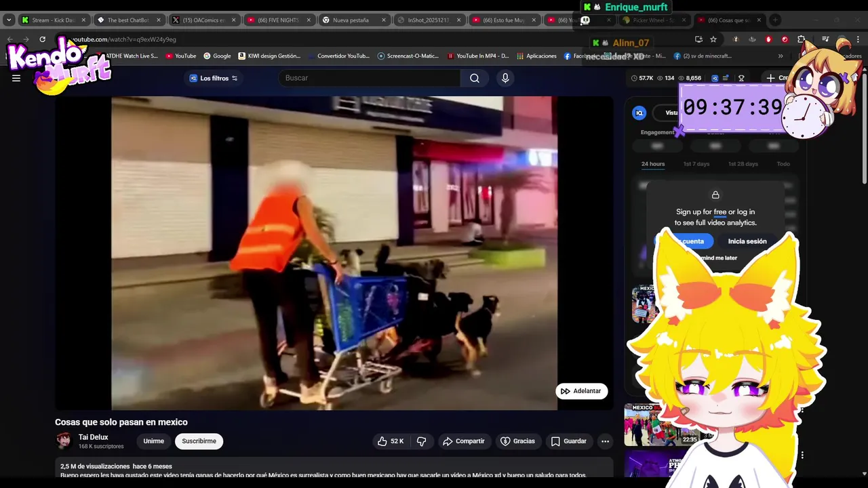Select the Todo analytics tab
This screenshot has height=488, width=868.
pyautogui.click(x=783, y=164)
